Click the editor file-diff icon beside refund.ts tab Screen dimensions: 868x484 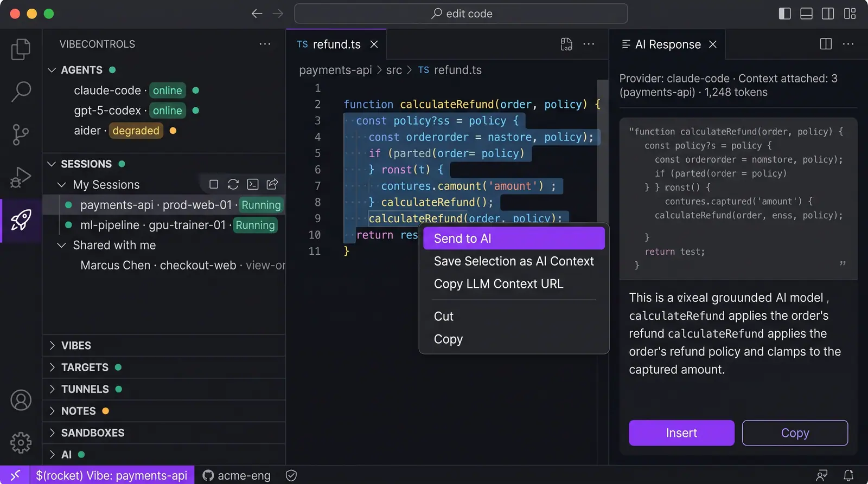(566, 44)
